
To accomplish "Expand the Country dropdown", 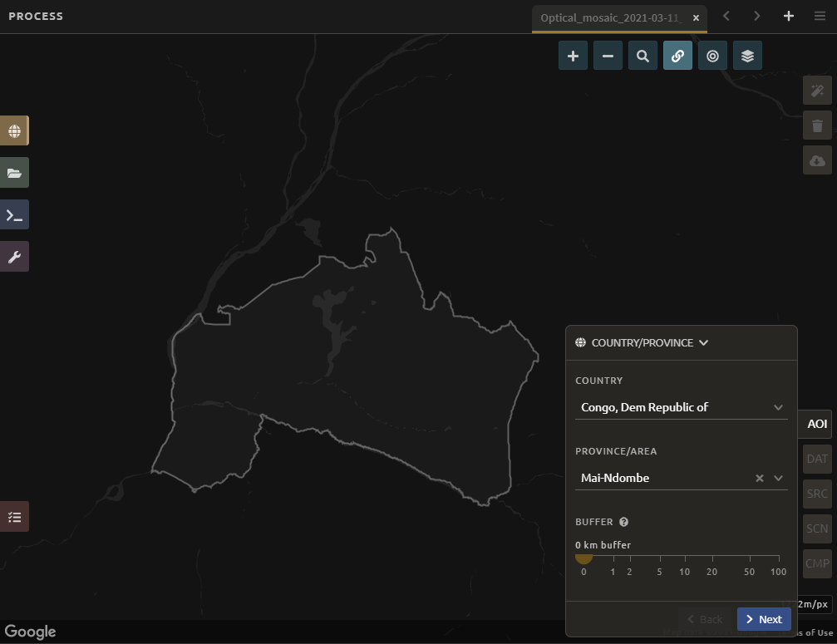I will (778, 407).
